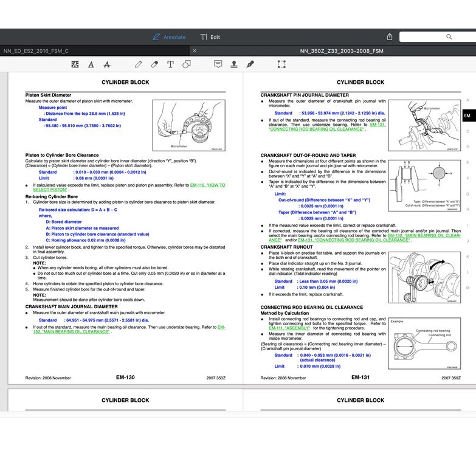Choose the eraser tool

coord(154,64)
